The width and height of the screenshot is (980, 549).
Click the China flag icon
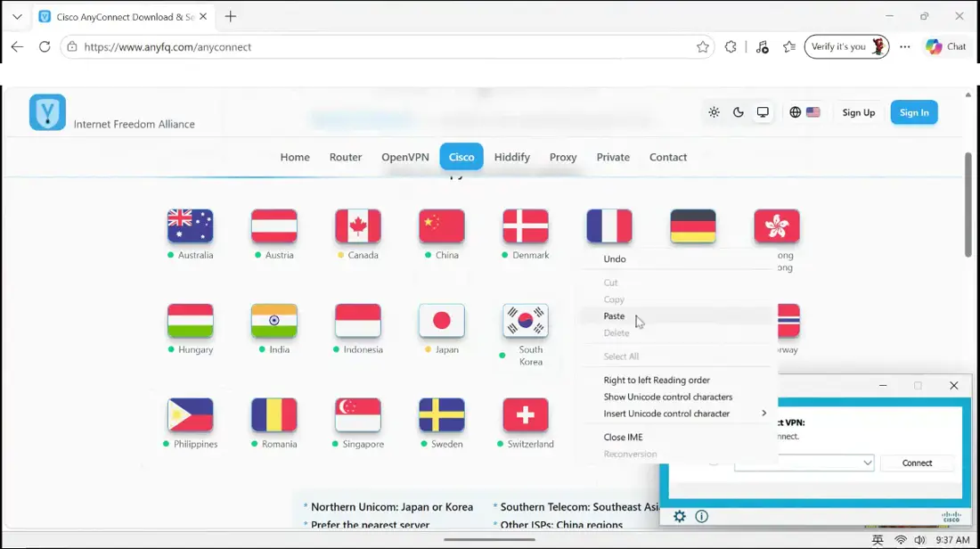[x=442, y=225]
